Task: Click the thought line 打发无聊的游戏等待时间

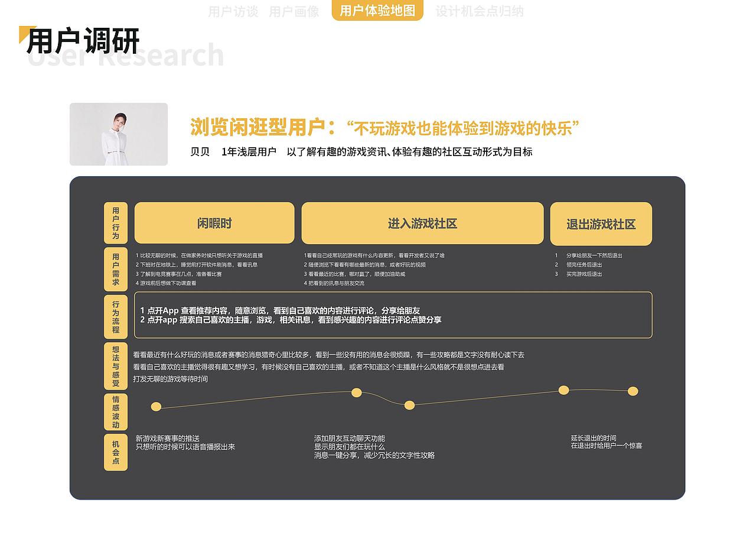Action: 170,379
